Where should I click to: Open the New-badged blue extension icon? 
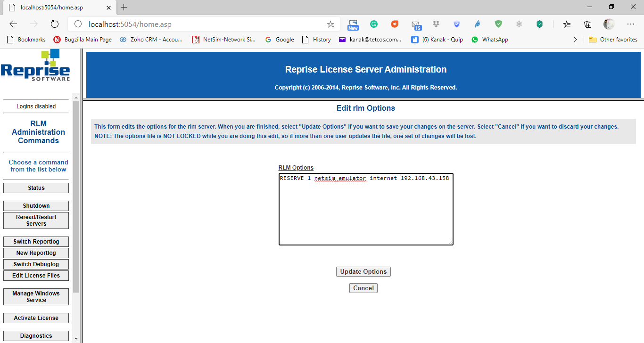point(353,24)
